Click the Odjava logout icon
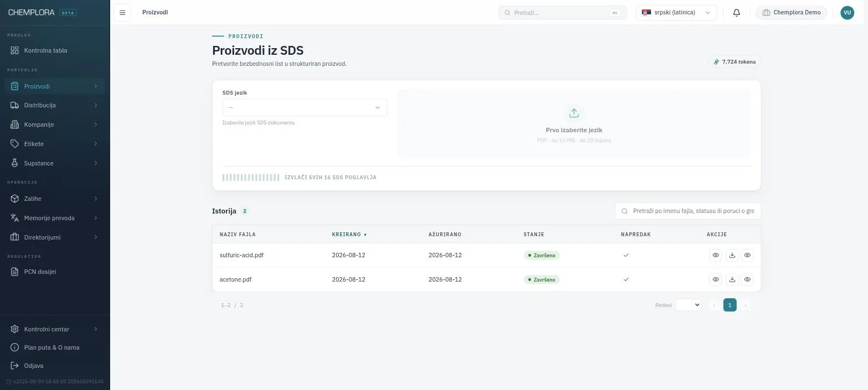Viewport: 868px width, 390px height. tap(15, 366)
